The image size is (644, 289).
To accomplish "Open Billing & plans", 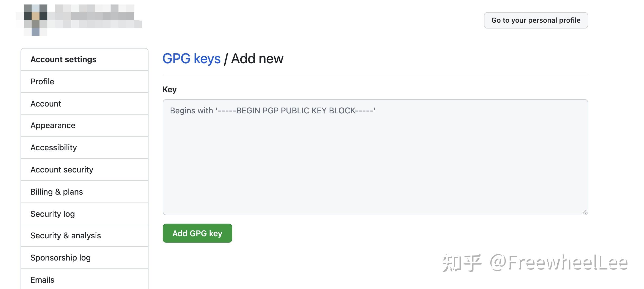I will [x=57, y=192].
